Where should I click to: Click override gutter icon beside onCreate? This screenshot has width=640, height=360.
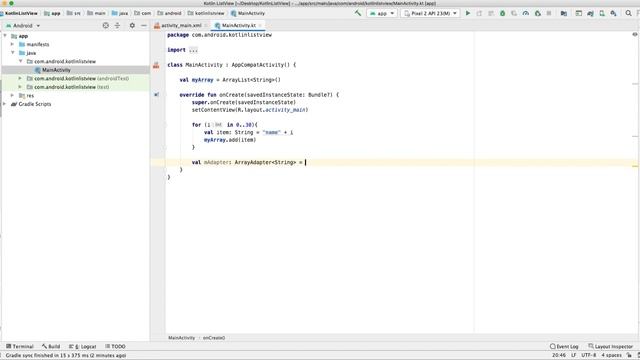click(x=156, y=95)
